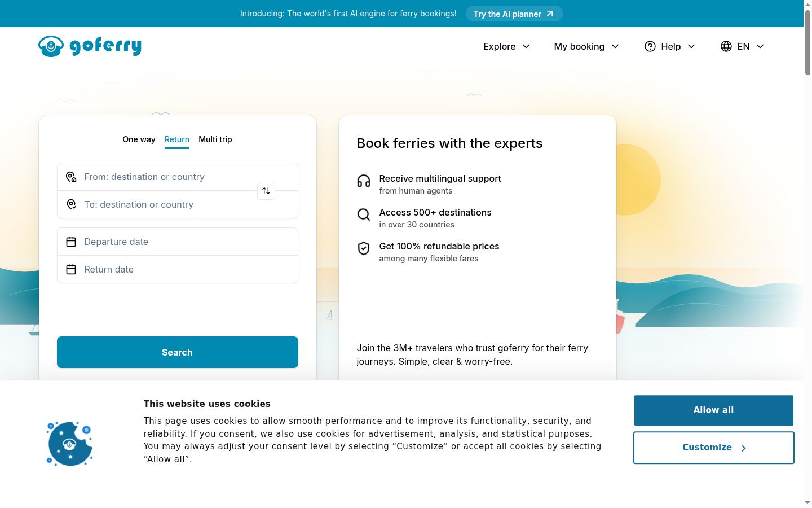Click the departure date calendar icon
This screenshot has height=508, width=812.
point(71,242)
